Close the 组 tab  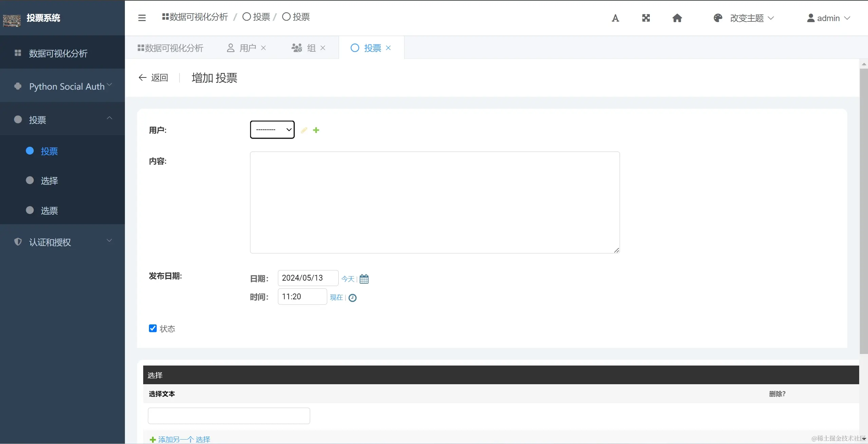coord(323,48)
